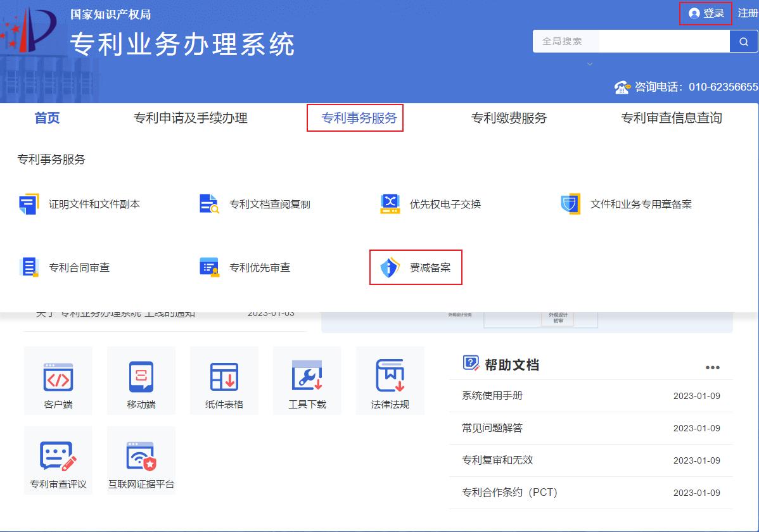Open the 费减备案 service icon

415,267
